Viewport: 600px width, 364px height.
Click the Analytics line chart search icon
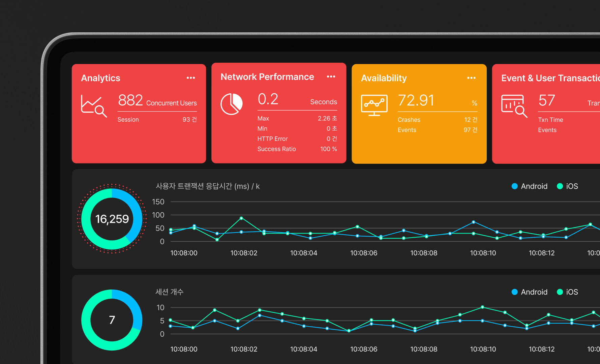pos(94,106)
